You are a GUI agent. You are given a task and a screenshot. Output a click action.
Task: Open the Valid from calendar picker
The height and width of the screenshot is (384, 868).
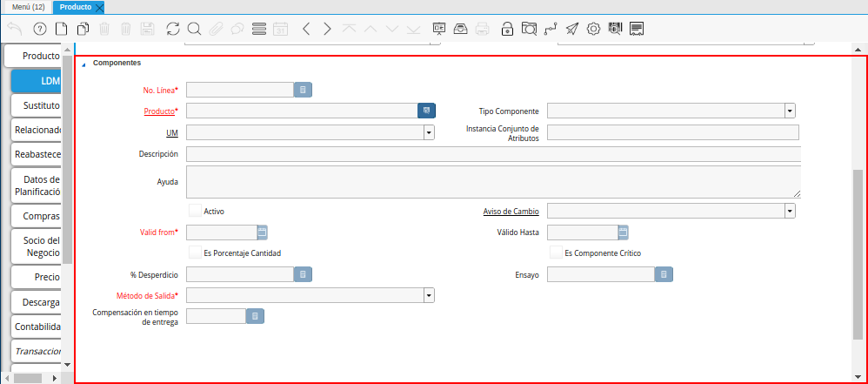click(x=263, y=232)
